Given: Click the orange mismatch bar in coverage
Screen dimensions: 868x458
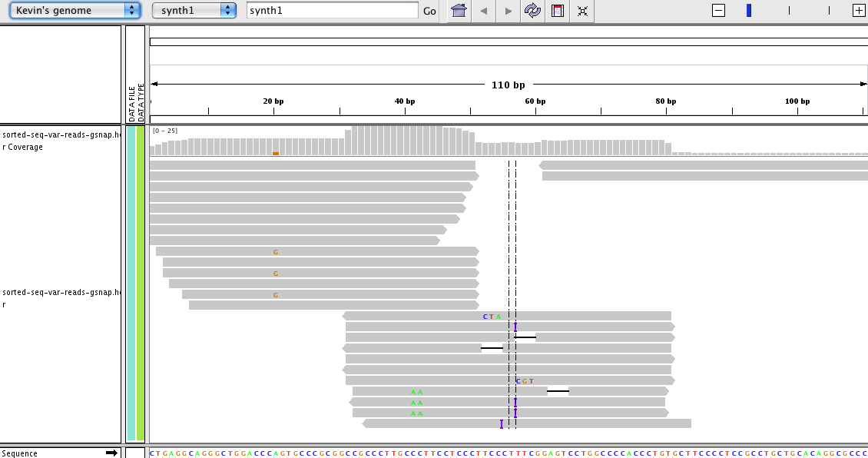Looking at the screenshot, I should 276,154.
